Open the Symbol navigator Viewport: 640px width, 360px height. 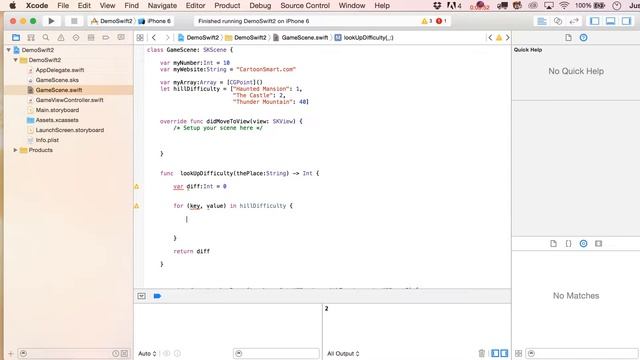click(31, 38)
